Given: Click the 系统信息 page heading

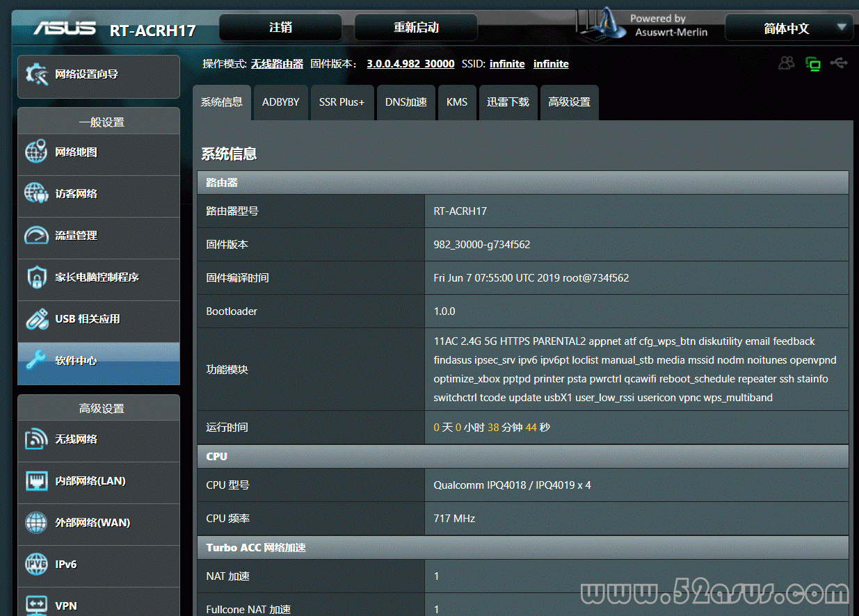Looking at the screenshot, I should (x=229, y=154).
